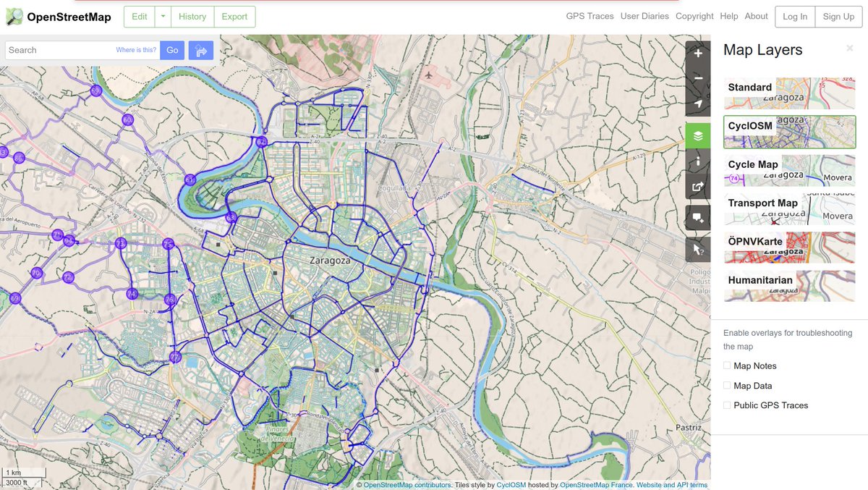Screen dimensions: 868x490
Task: Click the Share map icon
Action: tap(697, 186)
